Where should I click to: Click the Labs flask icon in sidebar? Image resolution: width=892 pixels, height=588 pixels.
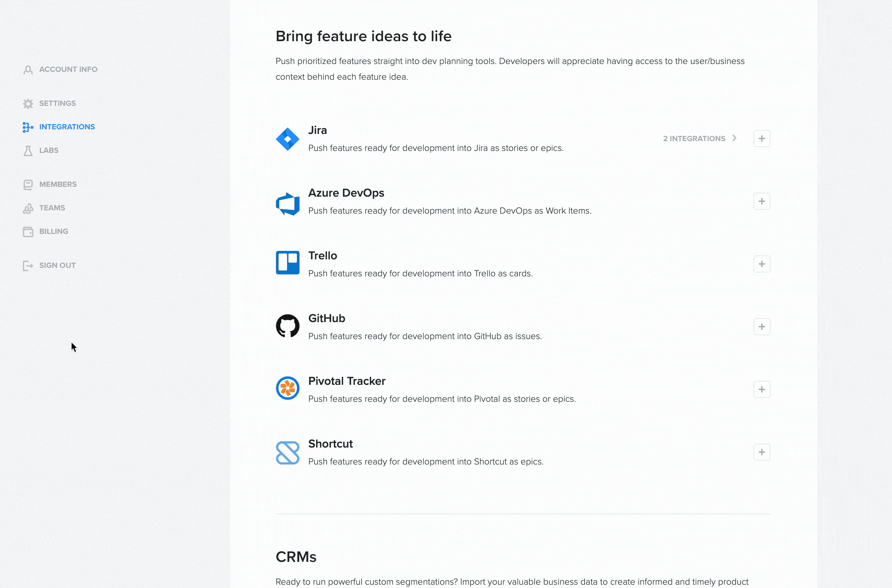pos(28,151)
